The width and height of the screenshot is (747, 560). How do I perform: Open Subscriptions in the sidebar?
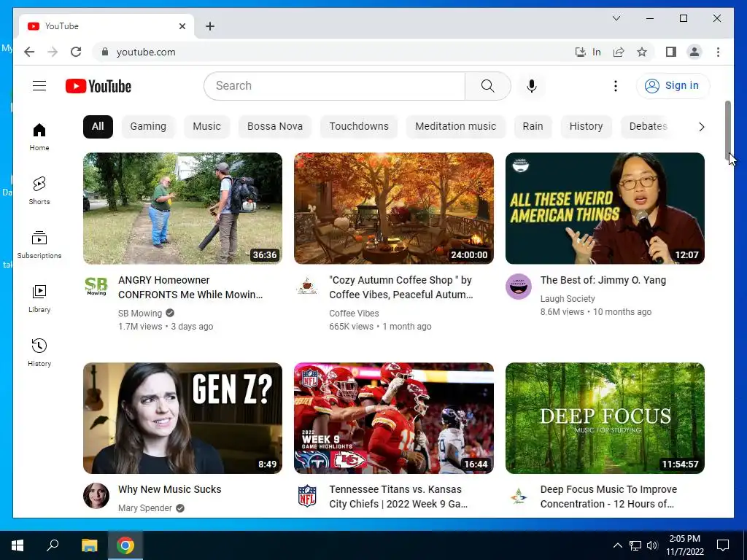point(39,245)
